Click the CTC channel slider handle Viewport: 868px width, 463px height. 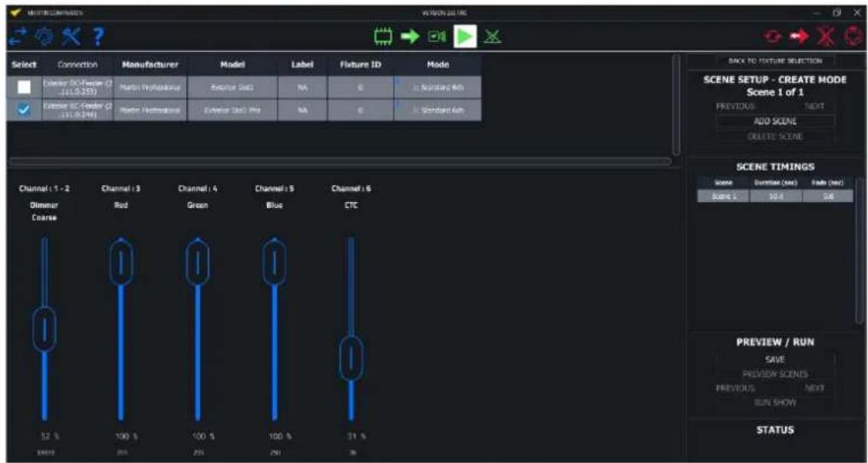(351, 359)
